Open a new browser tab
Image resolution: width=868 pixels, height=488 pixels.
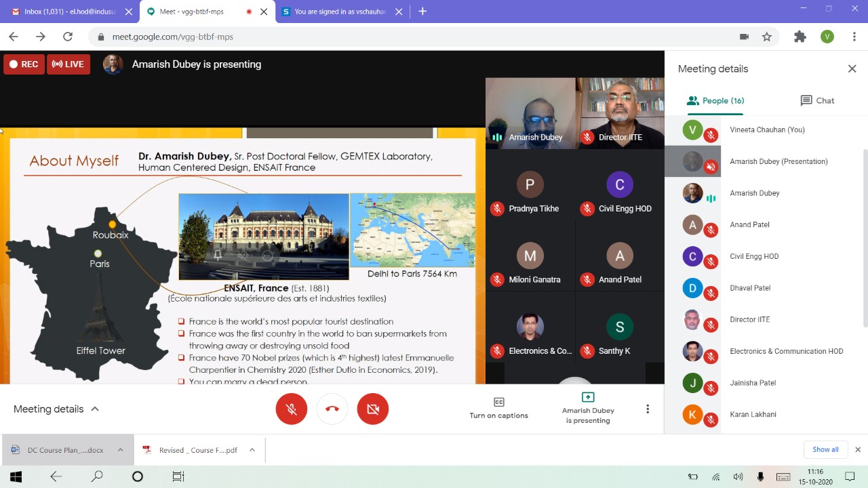pos(422,12)
